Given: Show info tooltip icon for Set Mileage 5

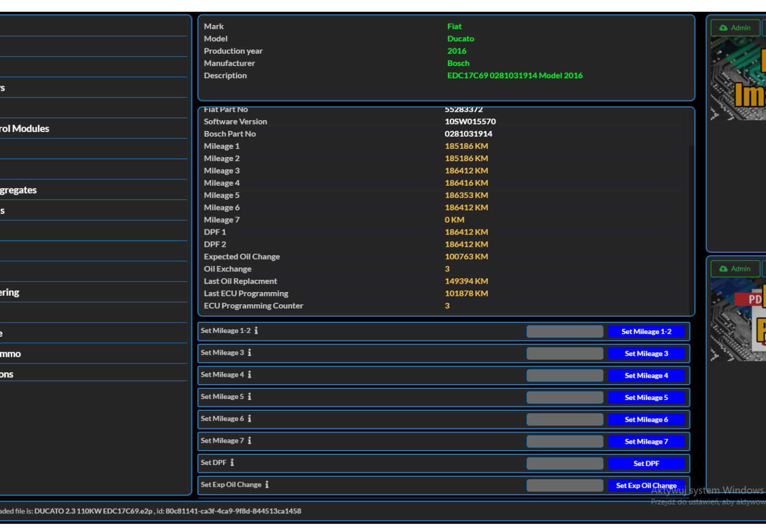Looking at the screenshot, I should pyautogui.click(x=249, y=397).
